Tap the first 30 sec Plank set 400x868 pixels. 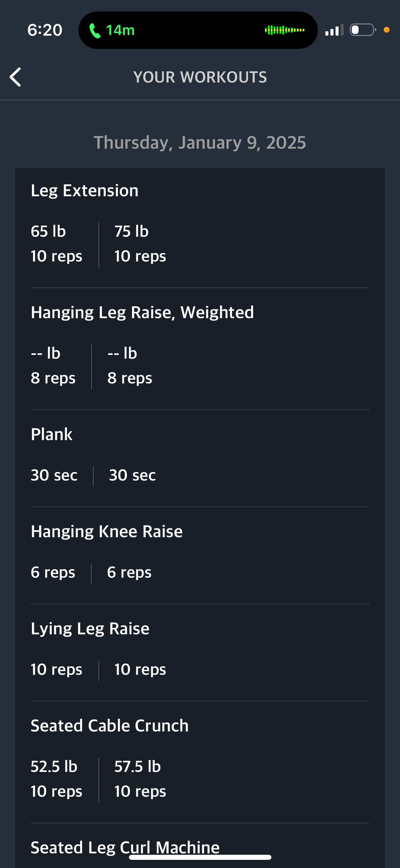[x=54, y=475]
